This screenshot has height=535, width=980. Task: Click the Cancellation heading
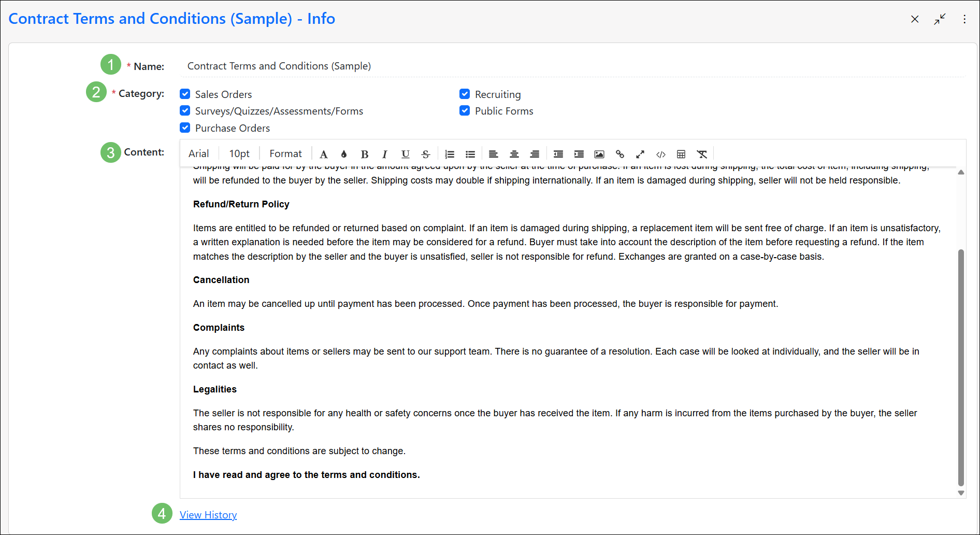[221, 280]
